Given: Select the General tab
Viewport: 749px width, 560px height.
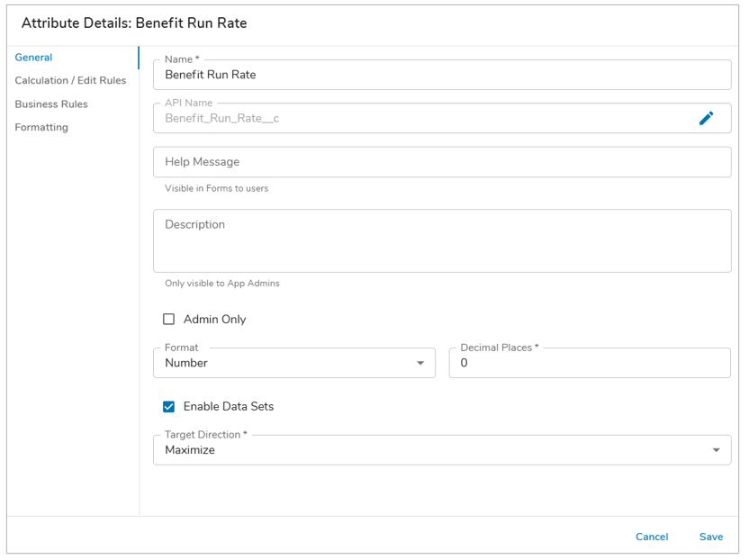Looking at the screenshot, I should pos(33,58).
